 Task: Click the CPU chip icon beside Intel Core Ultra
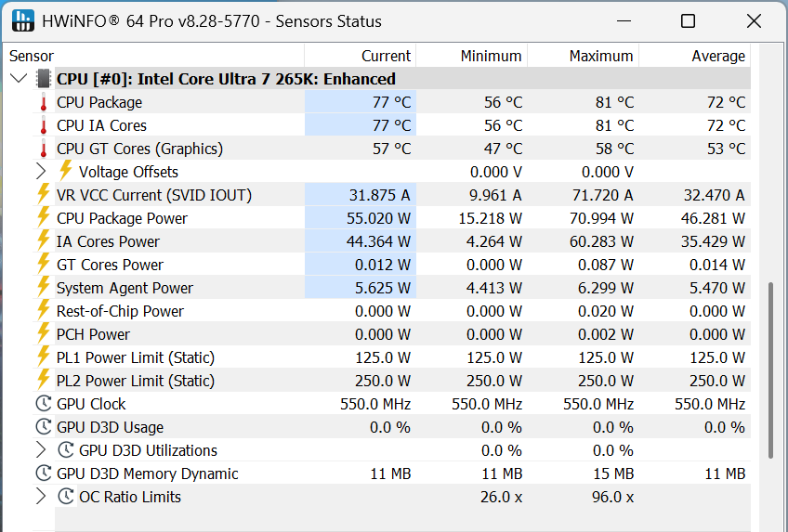(x=44, y=79)
